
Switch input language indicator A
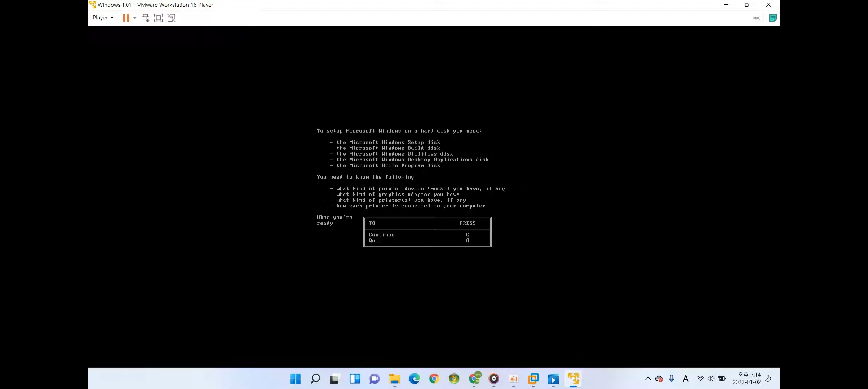686,379
